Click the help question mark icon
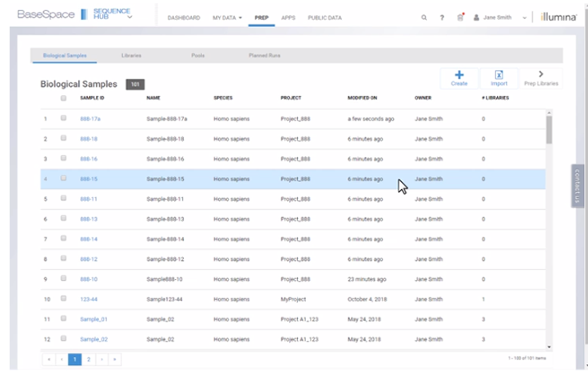This screenshot has width=588, height=379. click(x=442, y=18)
